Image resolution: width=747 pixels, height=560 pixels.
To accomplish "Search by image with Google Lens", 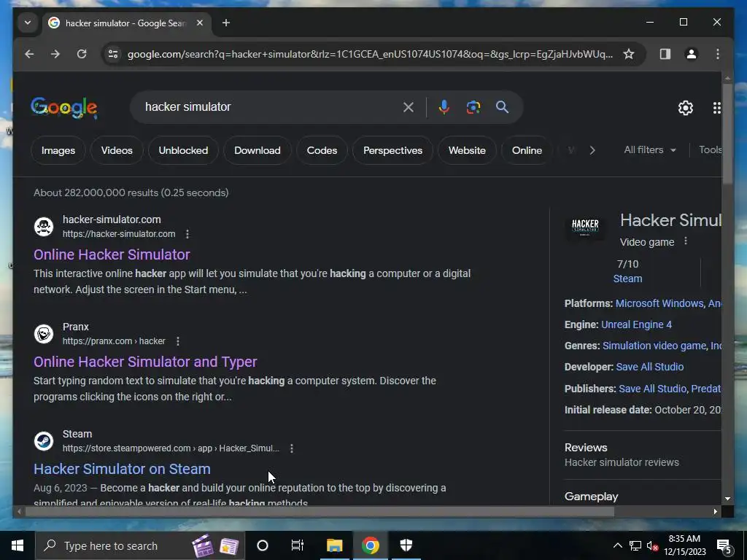I will click(473, 107).
